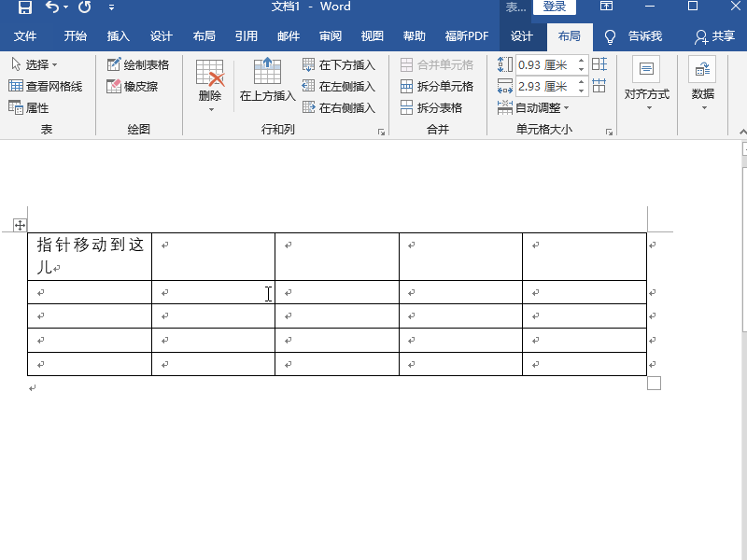This screenshot has width=747, height=560.
Task: Click the column width icon beside 2.93
Action: point(505,86)
